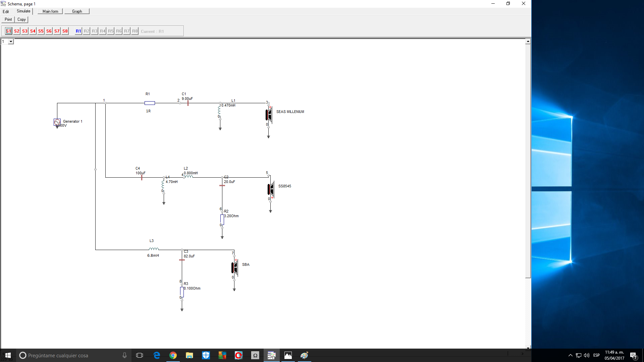The height and width of the screenshot is (362, 644).
Task: Open the Simulate menu
Action: pos(23,11)
